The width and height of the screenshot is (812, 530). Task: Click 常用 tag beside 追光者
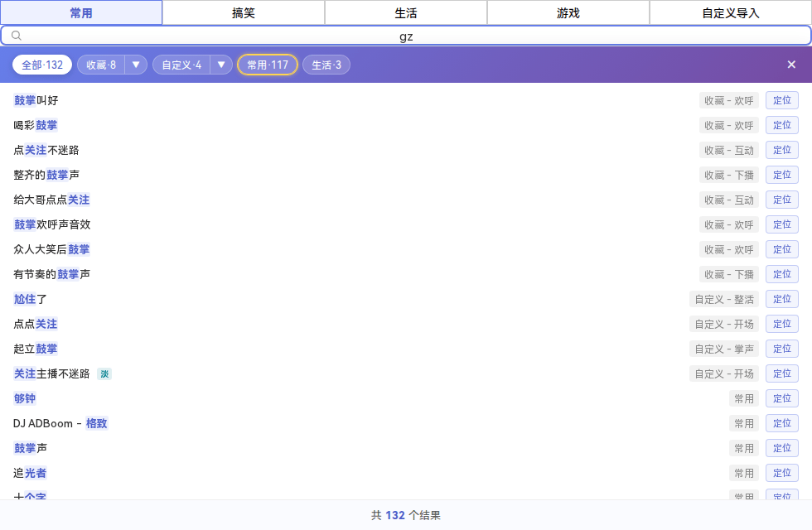[x=744, y=473]
